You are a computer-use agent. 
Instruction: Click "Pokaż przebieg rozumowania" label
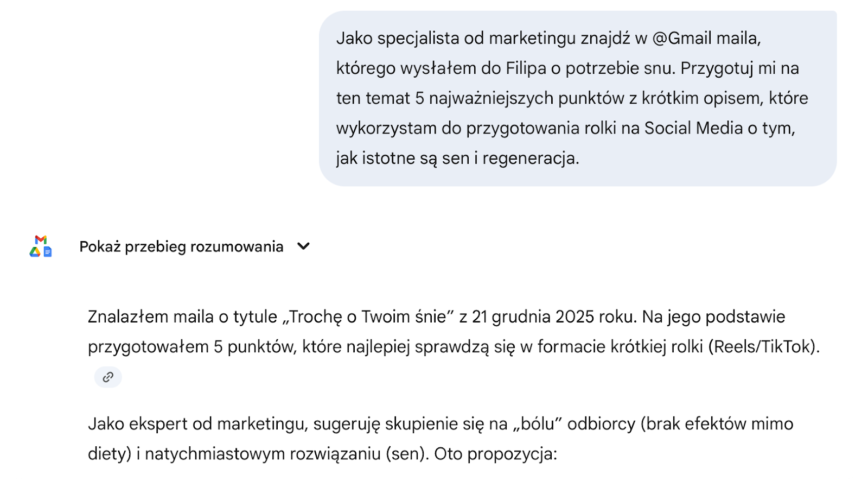coord(181,246)
